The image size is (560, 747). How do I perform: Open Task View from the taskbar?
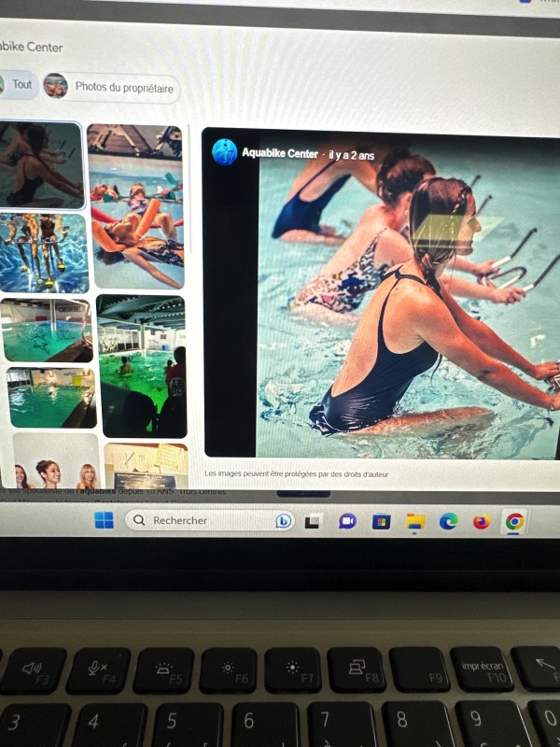pyautogui.click(x=315, y=521)
